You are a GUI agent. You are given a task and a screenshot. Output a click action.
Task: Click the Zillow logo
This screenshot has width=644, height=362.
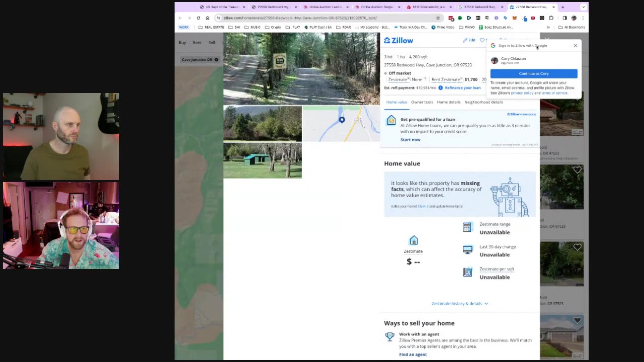point(398,40)
